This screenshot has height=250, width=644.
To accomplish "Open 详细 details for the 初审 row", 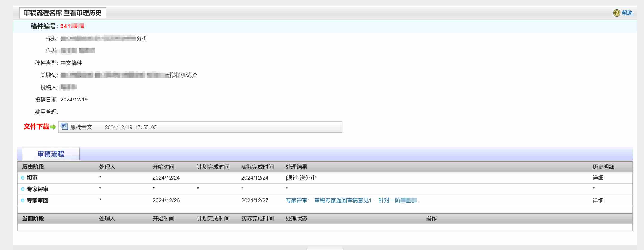I will point(598,178).
